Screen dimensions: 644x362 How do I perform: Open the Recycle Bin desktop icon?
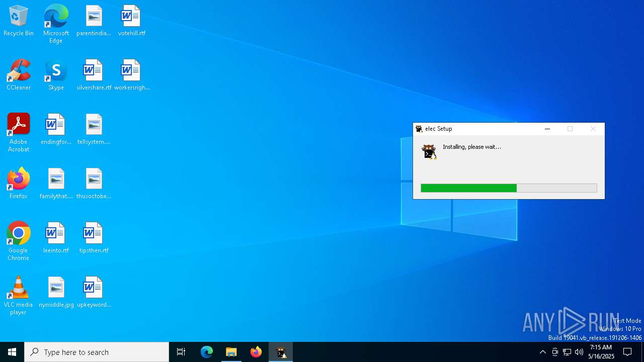click(19, 21)
